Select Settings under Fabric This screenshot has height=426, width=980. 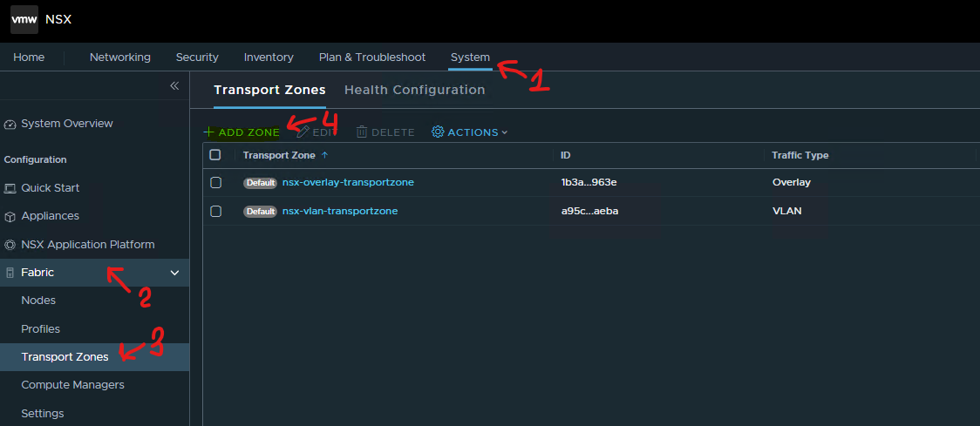click(43, 414)
